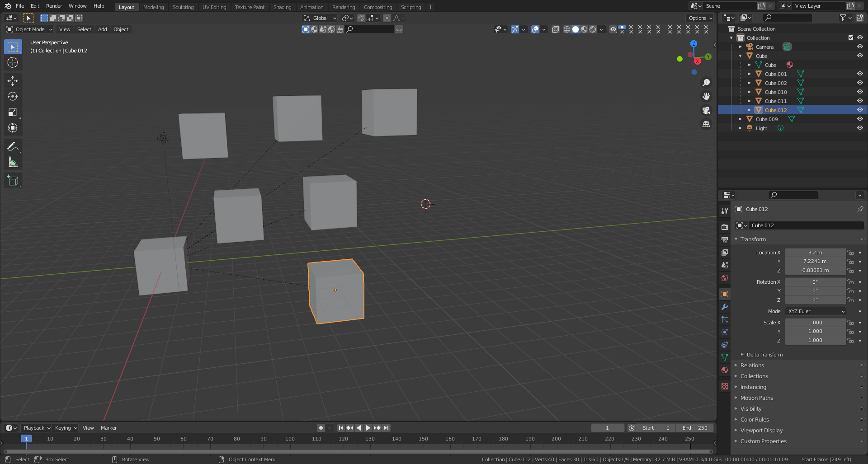868x464 pixels.
Task: Select the Cursor tool in the toolbar
Action: 13,62
